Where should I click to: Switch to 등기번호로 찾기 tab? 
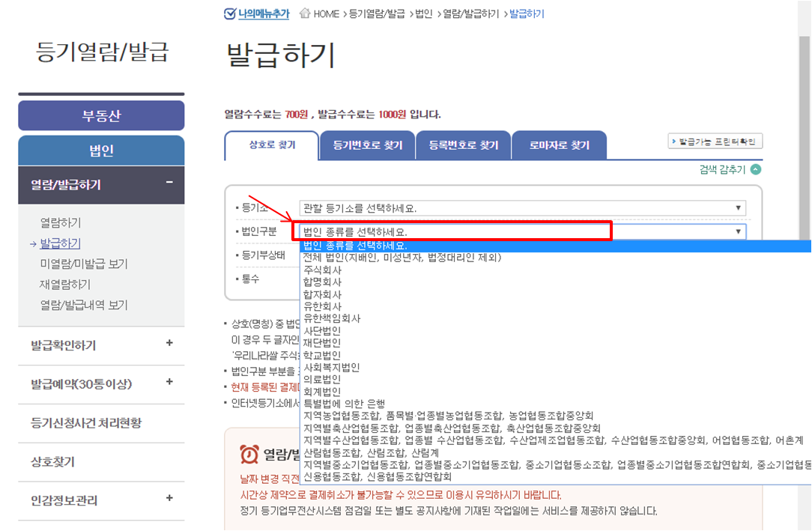(368, 145)
